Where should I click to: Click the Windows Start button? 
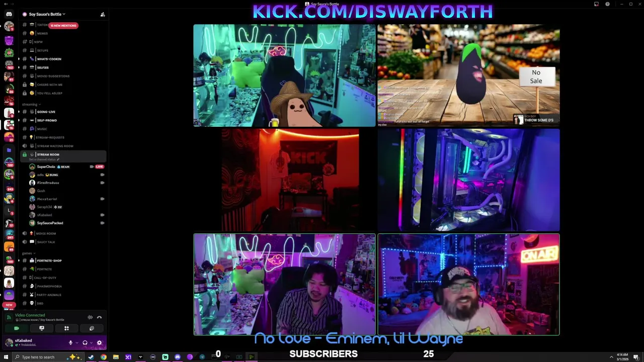click(6, 357)
